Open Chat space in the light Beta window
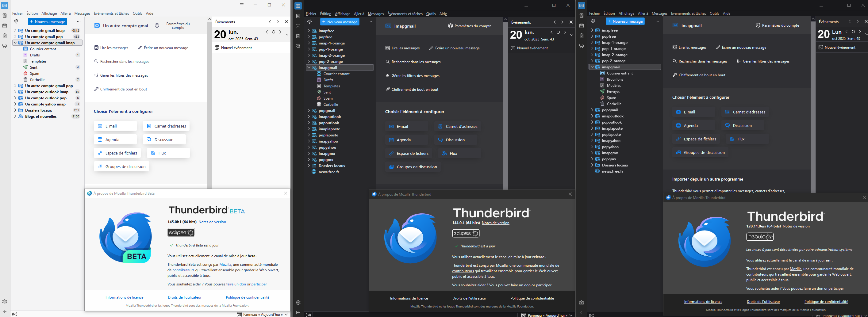 (5, 46)
